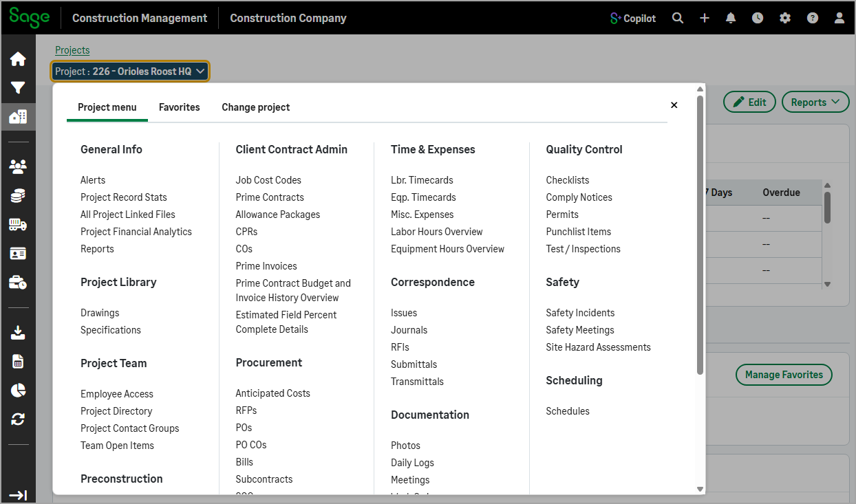Viewport: 856px width, 504px height.
Task: Open Photos under Documentation
Action: (x=405, y=446)
